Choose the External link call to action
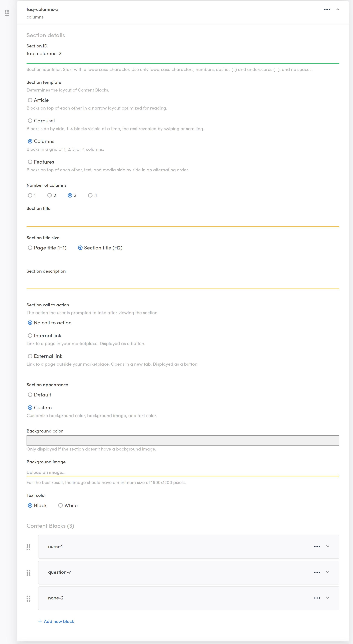Screen dimensions: 353x644 (x=30, y=356)
